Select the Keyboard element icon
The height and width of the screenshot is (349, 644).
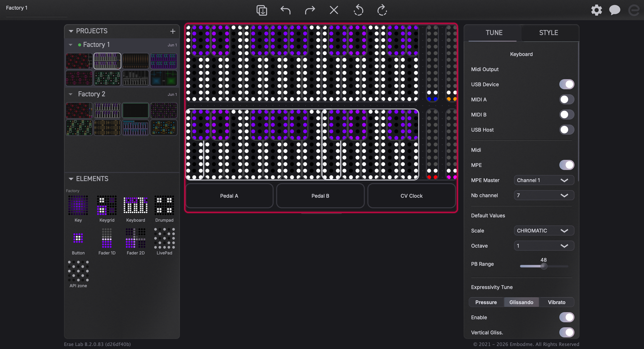[136, 205]
